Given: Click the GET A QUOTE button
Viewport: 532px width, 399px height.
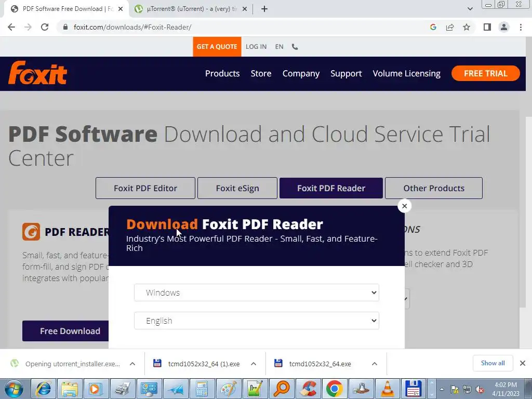Looking at the screenshot, I should [x=217, y=46].
